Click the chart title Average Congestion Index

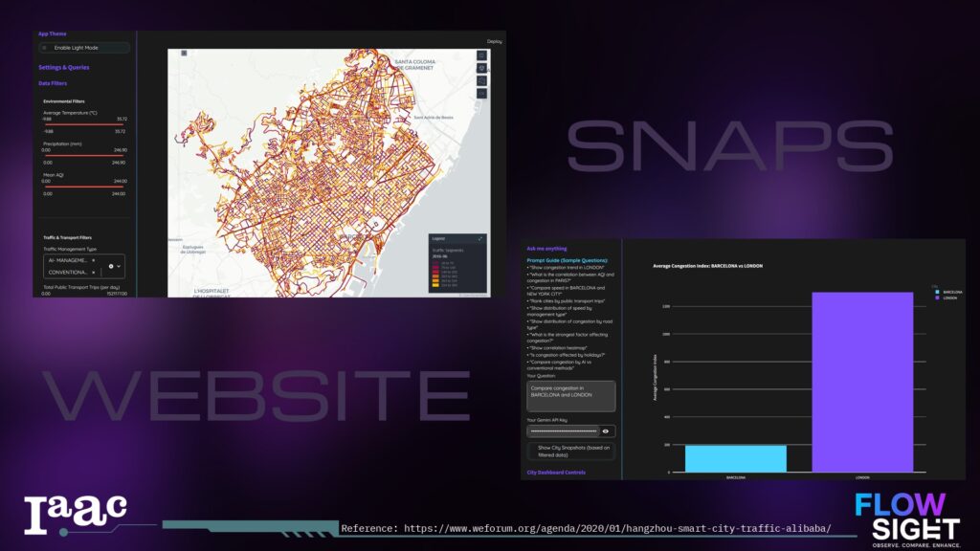tap(707, 266)
